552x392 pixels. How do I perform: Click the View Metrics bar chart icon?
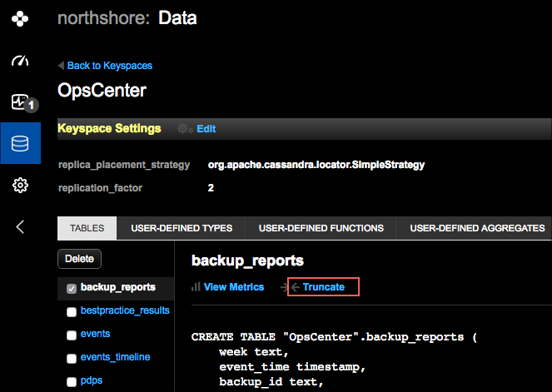click(196, 287)
